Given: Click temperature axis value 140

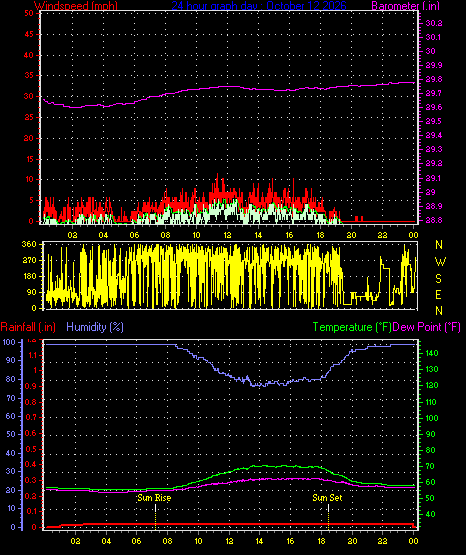Looking at the screenshot, I should (432, 353).
